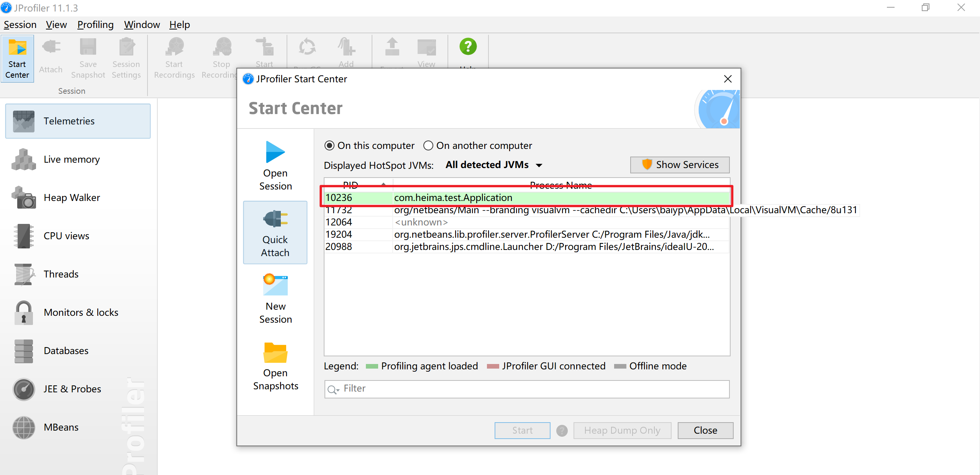
Task: Click the Monitors and locks sidebar icon
Action: click(23, 312)
